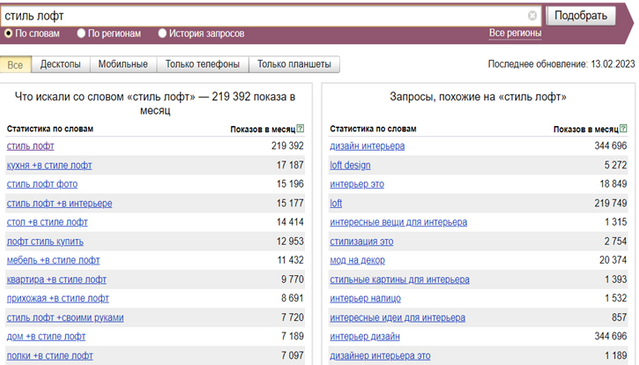The height and width of the screenshot is (365, 639).
Task: Open the 'дизайн интерьера' similar query link
Action: (367, 146)
